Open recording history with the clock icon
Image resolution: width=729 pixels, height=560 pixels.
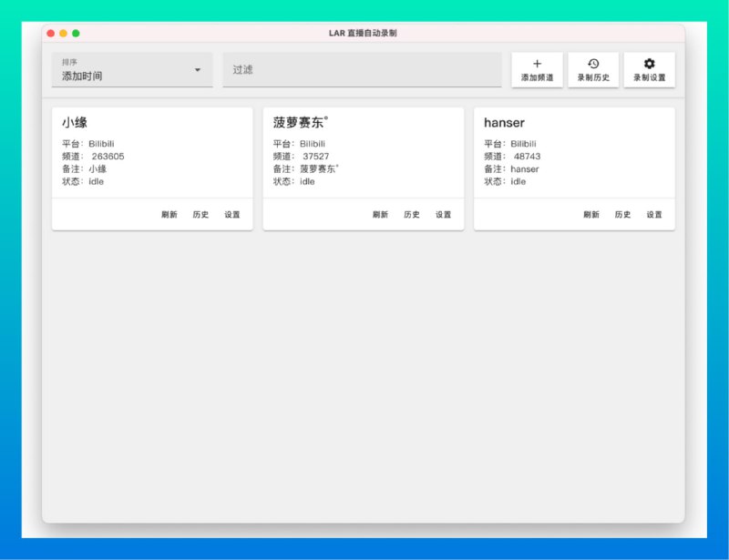(x=593, y=70)
